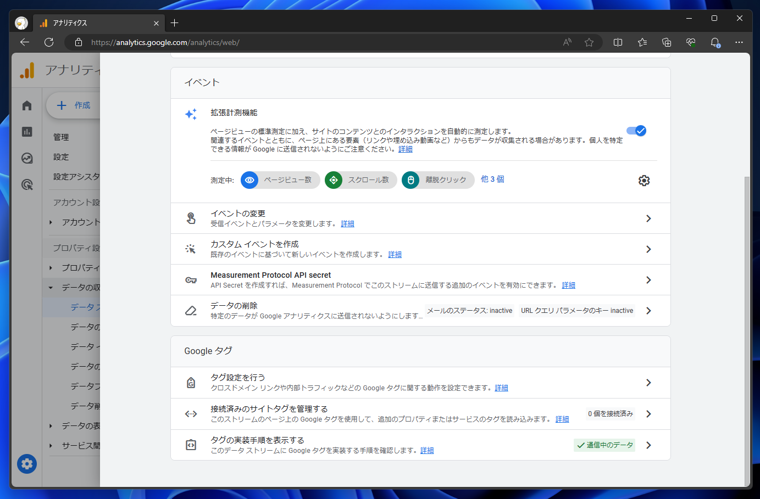Open the favorites list icon
The width and height of the screenshot is (760, 499).
tap(642, 42)
